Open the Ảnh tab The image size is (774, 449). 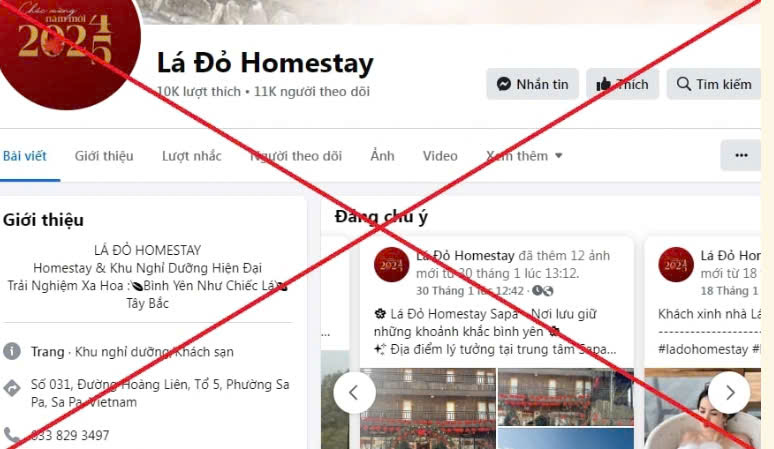(x=382, y=155)
